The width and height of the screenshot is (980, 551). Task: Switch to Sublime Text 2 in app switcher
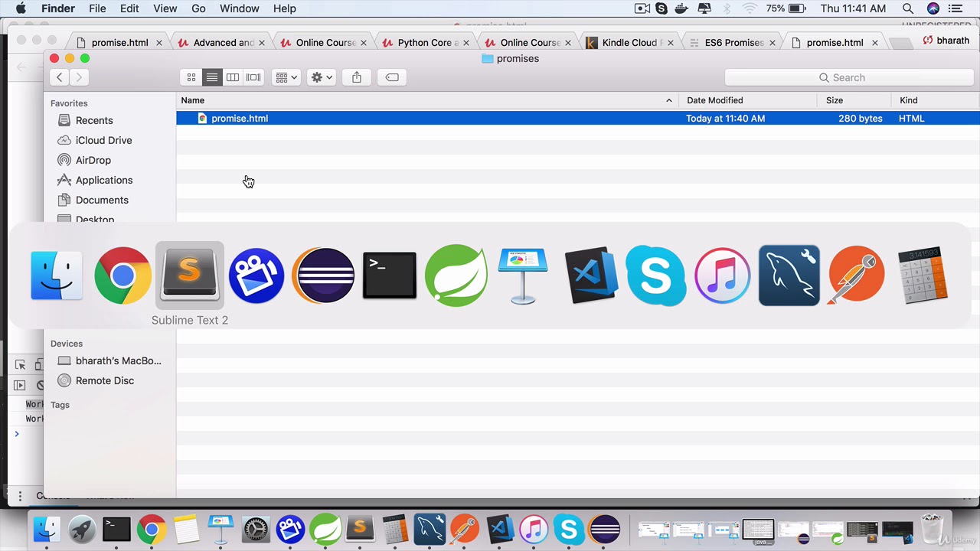[x=189, y=275]
